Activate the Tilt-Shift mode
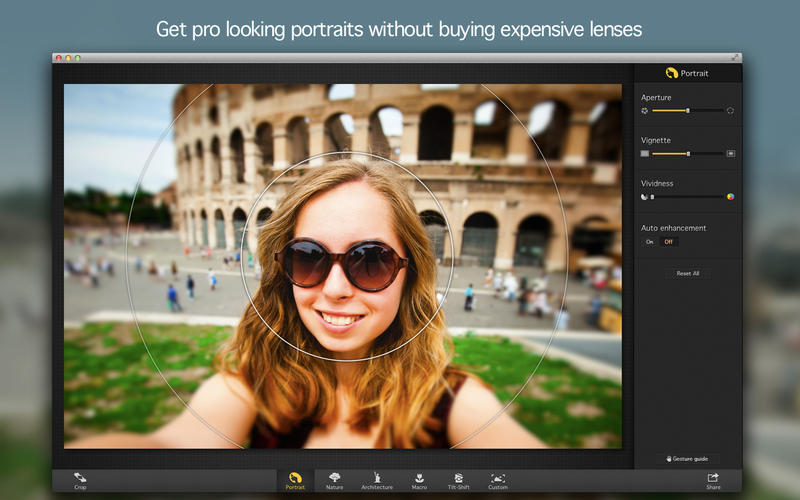Viewport: 800px width, 500px height. [458, 480]
